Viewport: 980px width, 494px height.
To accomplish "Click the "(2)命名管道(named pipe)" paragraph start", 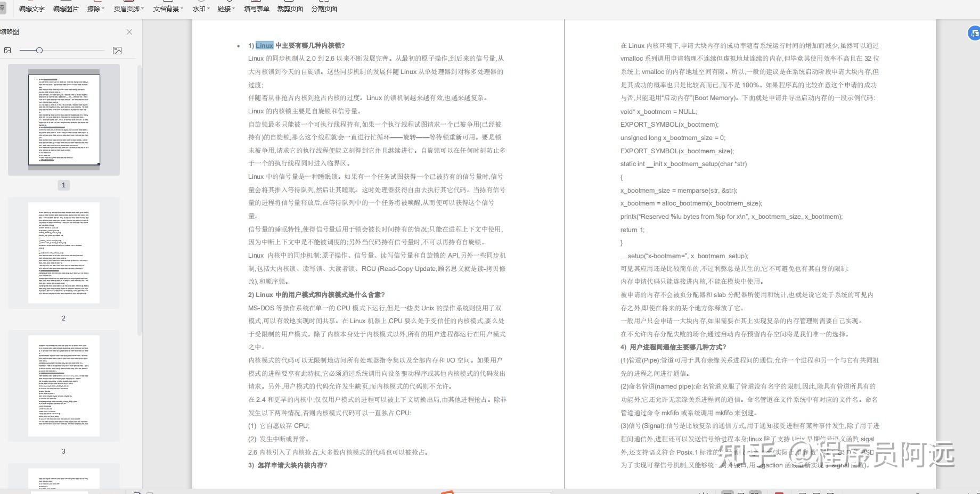I will [658, 386].
